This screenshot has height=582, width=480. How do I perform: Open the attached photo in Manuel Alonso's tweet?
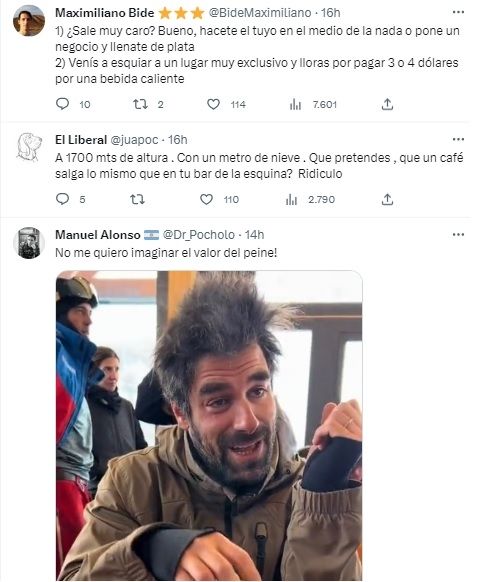(x=209, y=425)
